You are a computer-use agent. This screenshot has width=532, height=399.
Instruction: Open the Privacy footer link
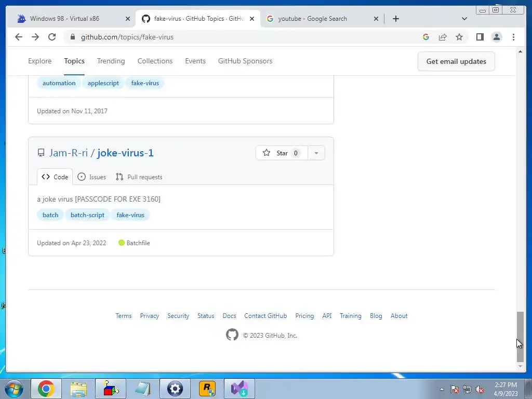(150, 316)
